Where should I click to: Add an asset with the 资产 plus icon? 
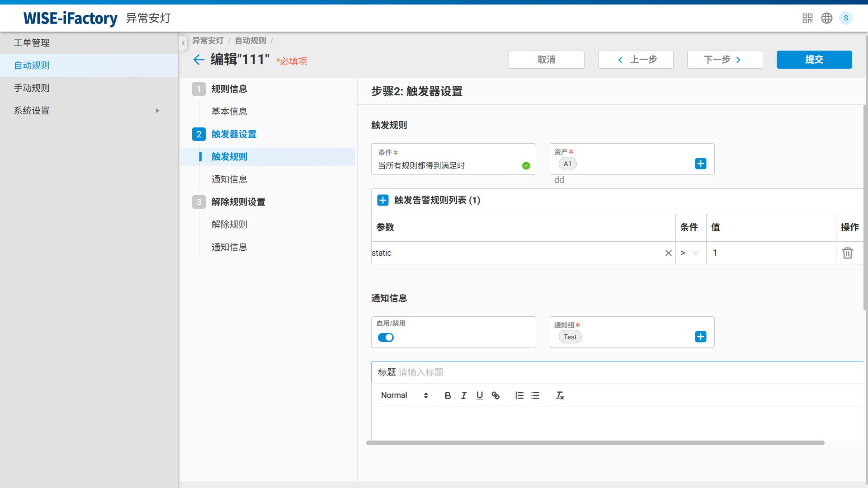(701, 164)
